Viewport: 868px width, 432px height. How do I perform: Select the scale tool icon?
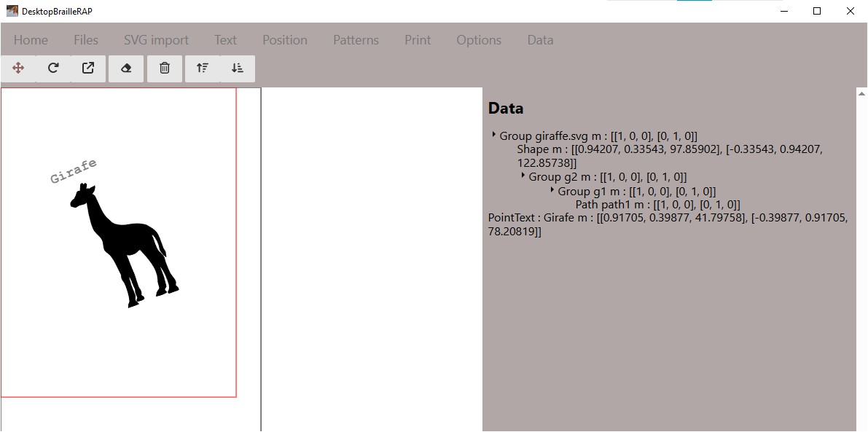(x=88, y=68)
